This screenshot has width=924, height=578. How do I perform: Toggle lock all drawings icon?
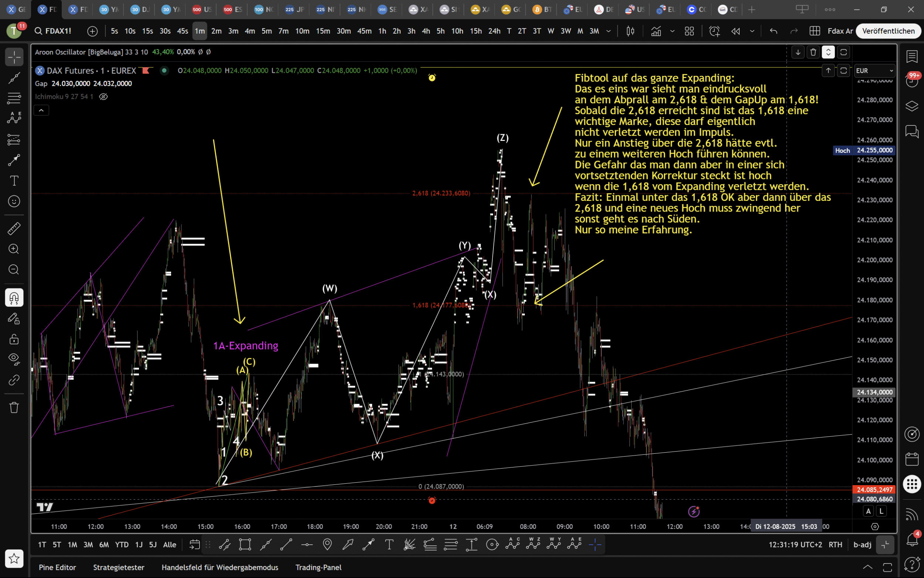(x=14, y=339)
